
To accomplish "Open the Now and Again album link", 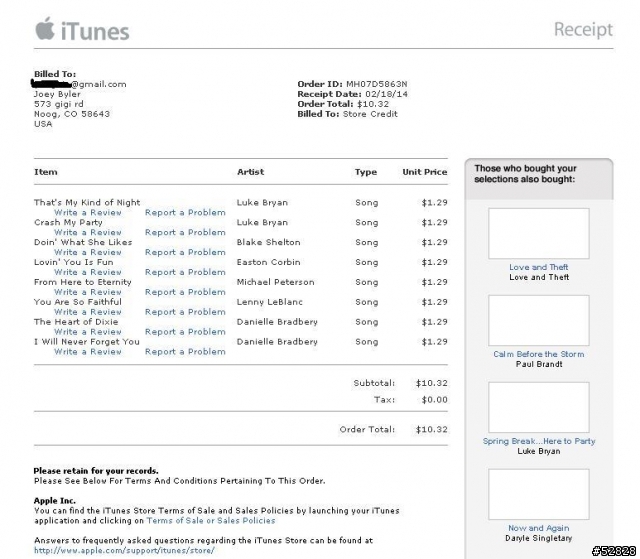I will pyautogui.click(x=539, y=528).
